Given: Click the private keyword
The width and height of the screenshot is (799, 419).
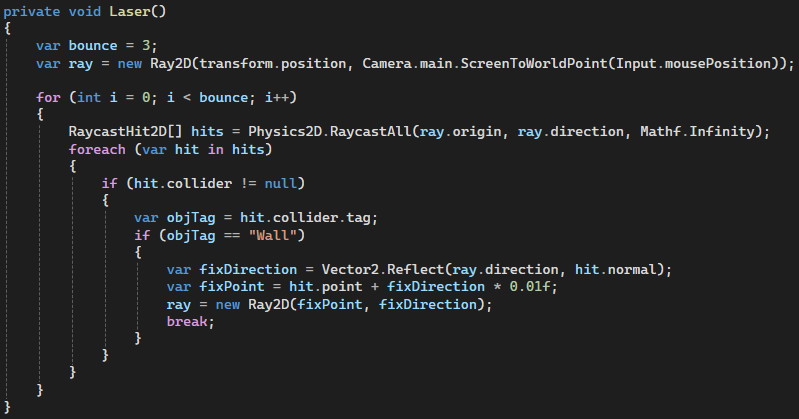Looking at the screenshot, I should click(x=34, y=11).
